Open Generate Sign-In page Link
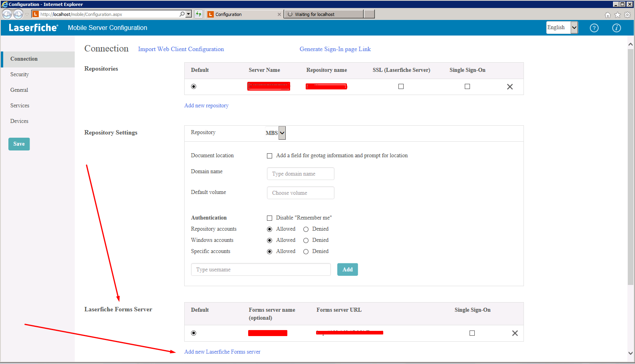The image size is (635, 364). pyautogui.click(x=335, y=49)
